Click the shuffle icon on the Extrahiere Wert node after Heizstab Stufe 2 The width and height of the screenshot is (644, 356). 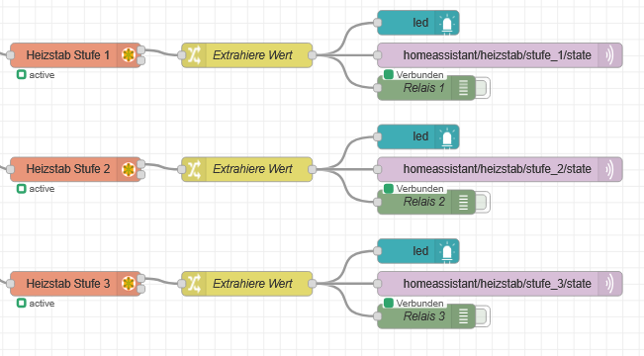tap(194, 169)
